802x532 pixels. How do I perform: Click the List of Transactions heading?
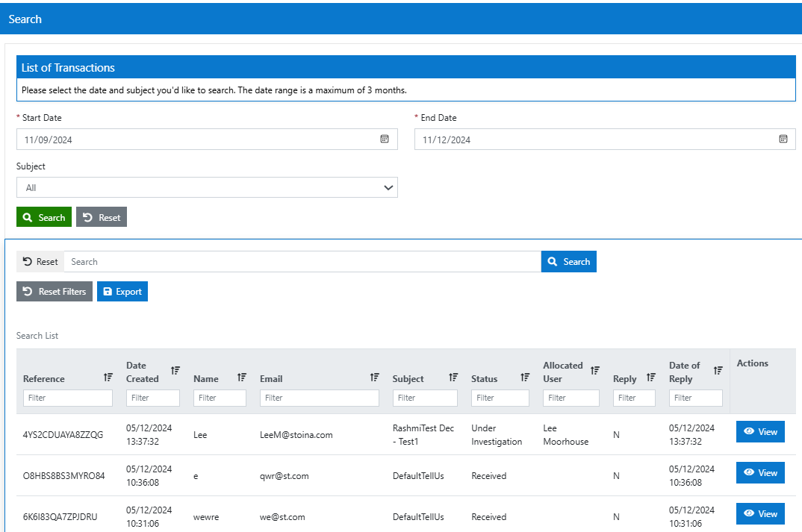point(68,67)
